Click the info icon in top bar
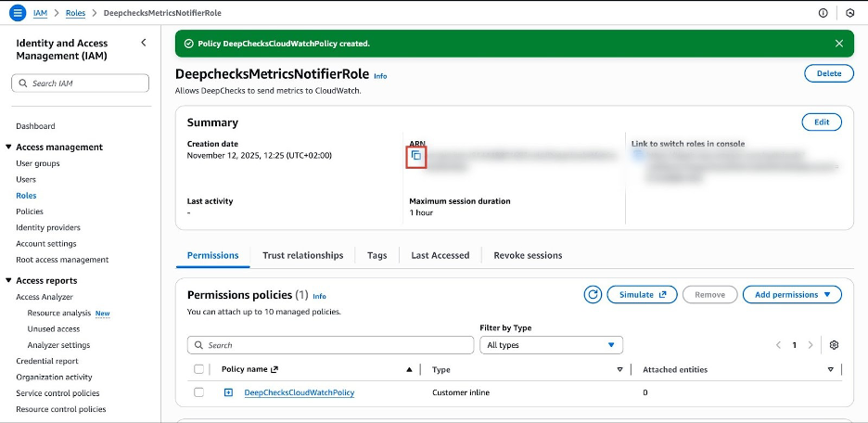Viewport: 868px width, 423px height. coord(823,13)
